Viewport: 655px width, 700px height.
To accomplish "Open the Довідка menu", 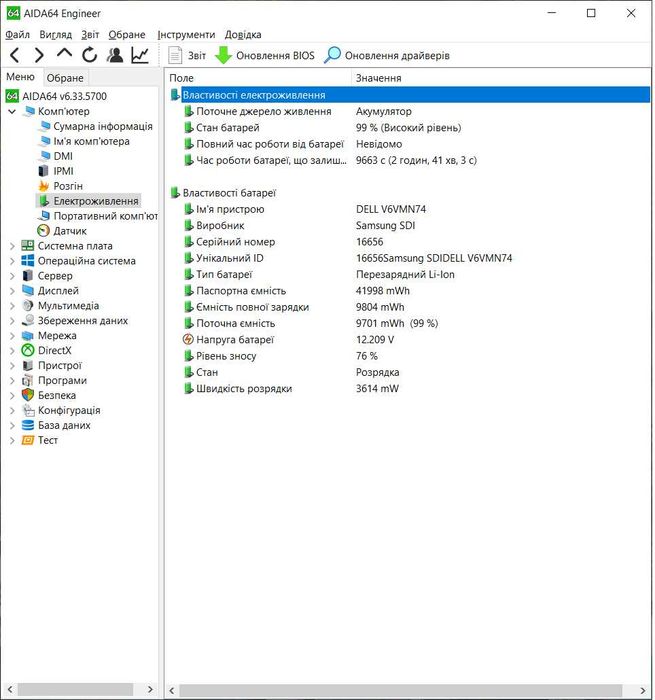I will pyautogui.click(x=243, y=34).
